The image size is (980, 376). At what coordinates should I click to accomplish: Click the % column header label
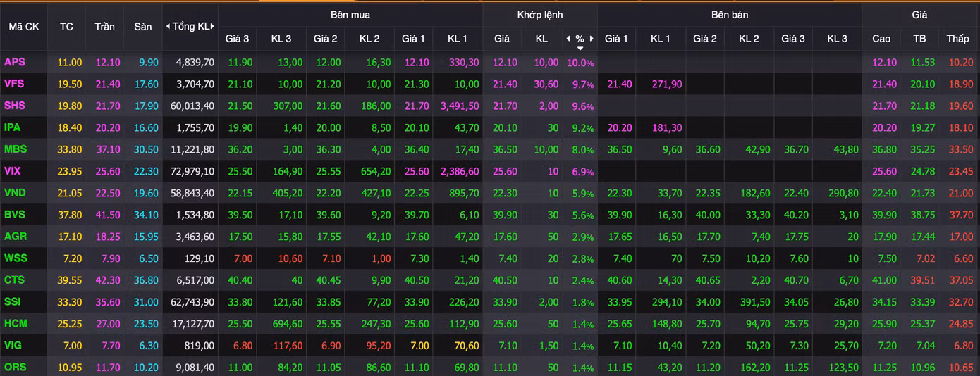pyautogui.click(x=580, y=39)
